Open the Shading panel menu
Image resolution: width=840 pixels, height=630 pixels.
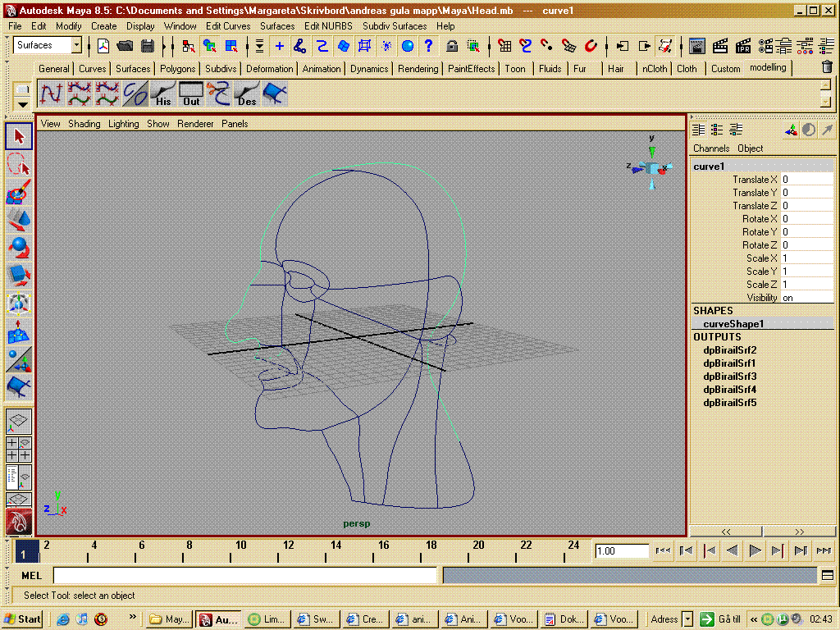click(x=84, y=124)
